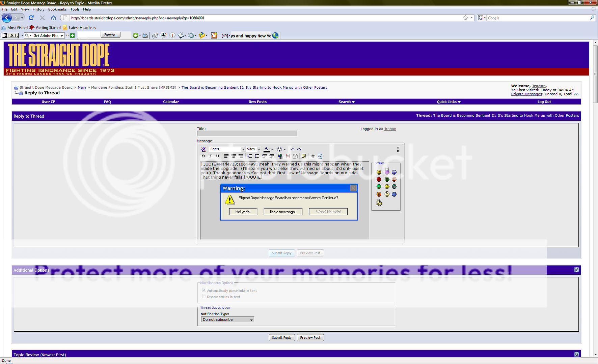
Task: Apply underline formatting in the editor
Action: pos(217,156)
